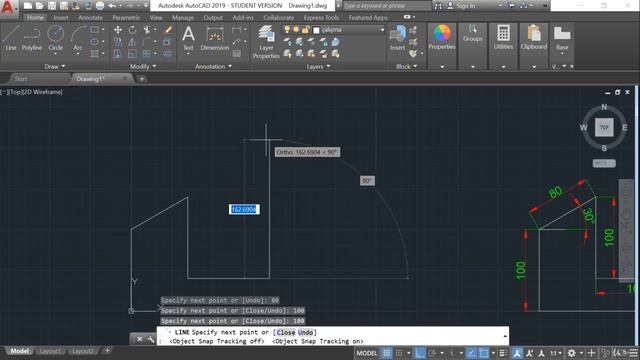Click the dynamic input length field 162.6904
The height and width of the screenshot is (360, 640).
[x=244, y=209]
